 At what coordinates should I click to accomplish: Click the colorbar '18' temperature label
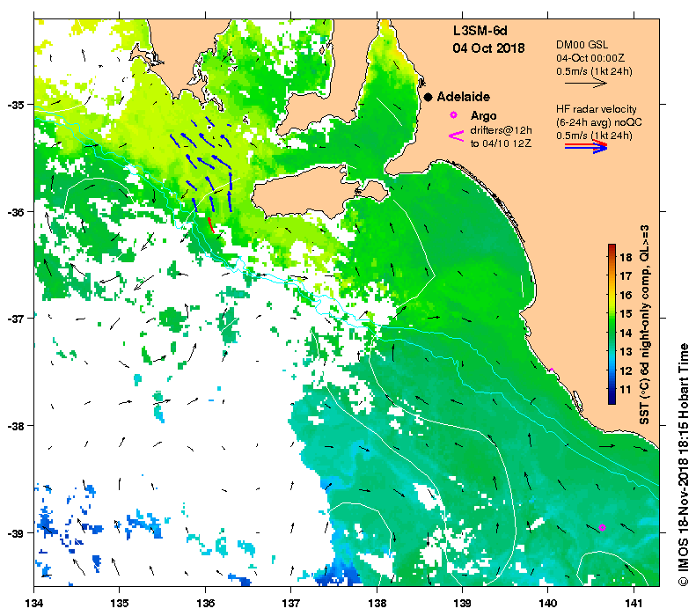626,257
